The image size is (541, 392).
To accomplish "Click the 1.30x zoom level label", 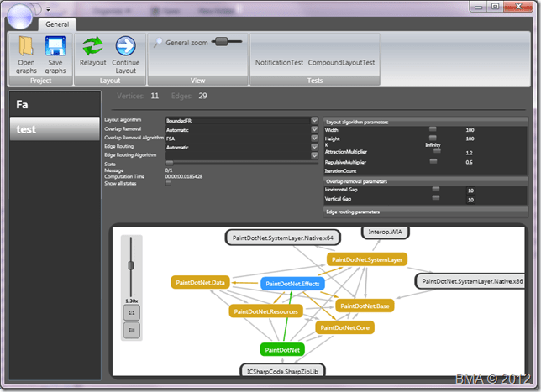I will point(131,301).
